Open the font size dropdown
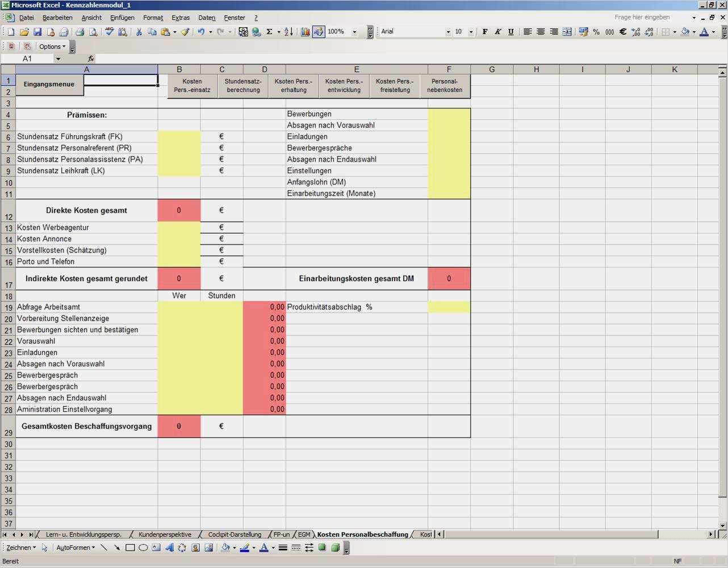This screenshot has height=568, width=728. coord(471,32)
